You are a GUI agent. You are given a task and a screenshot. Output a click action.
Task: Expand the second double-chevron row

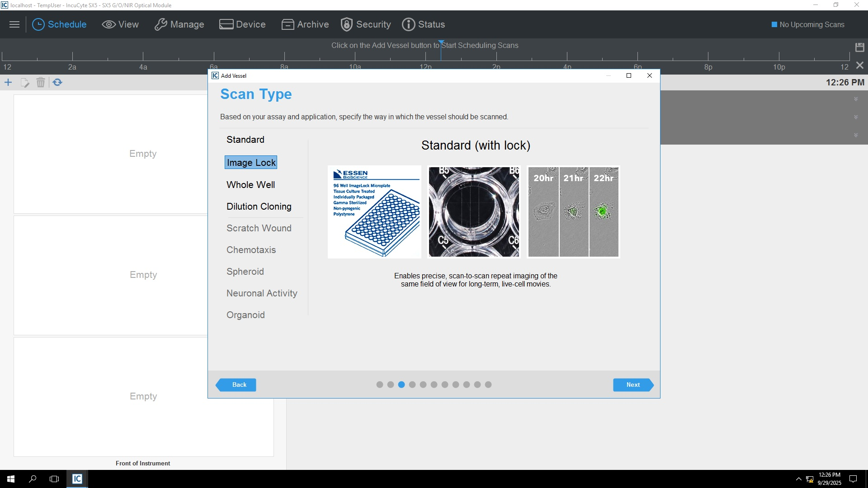(855, 117)
